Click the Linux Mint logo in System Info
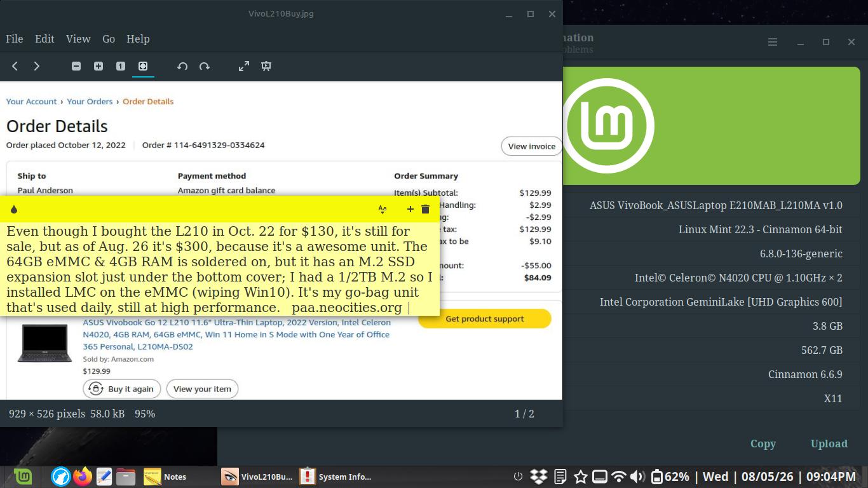 pos(608,126)
